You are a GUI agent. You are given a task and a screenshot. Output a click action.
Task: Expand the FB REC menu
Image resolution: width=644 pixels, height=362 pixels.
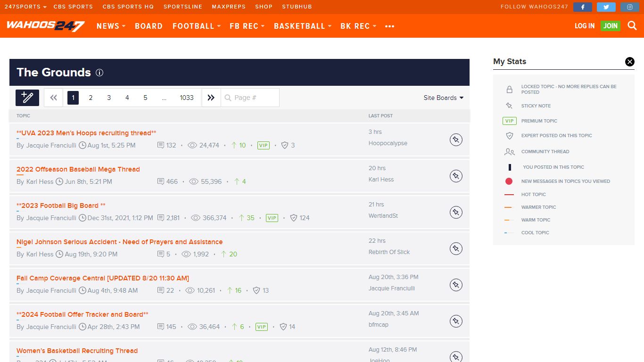(x=247, y=26)
